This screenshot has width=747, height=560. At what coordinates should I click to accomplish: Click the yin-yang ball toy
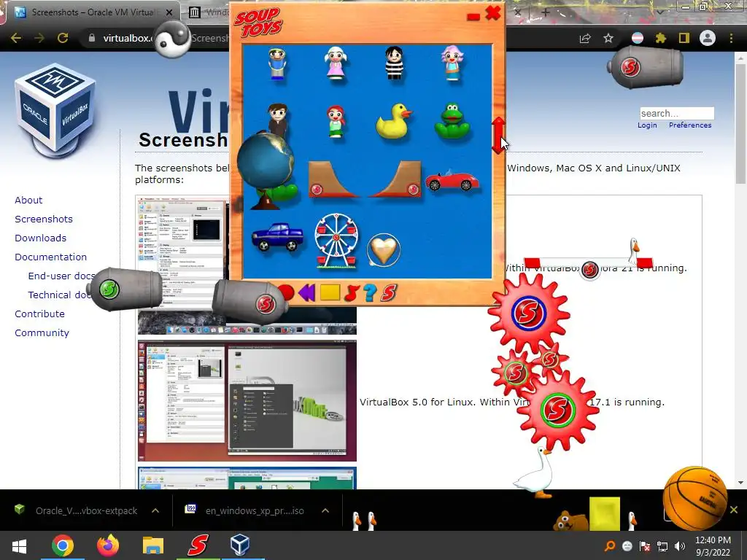coord(172,40)
